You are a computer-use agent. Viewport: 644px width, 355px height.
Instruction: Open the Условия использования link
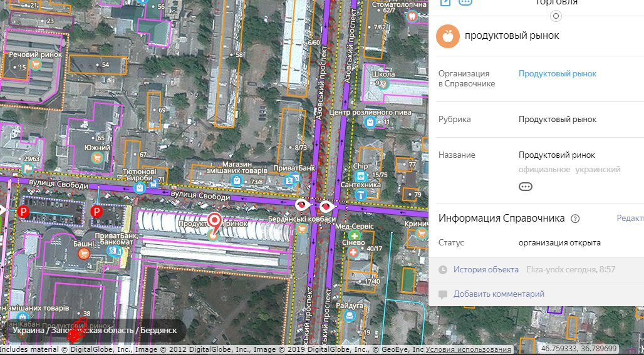[x=468, y=349]
